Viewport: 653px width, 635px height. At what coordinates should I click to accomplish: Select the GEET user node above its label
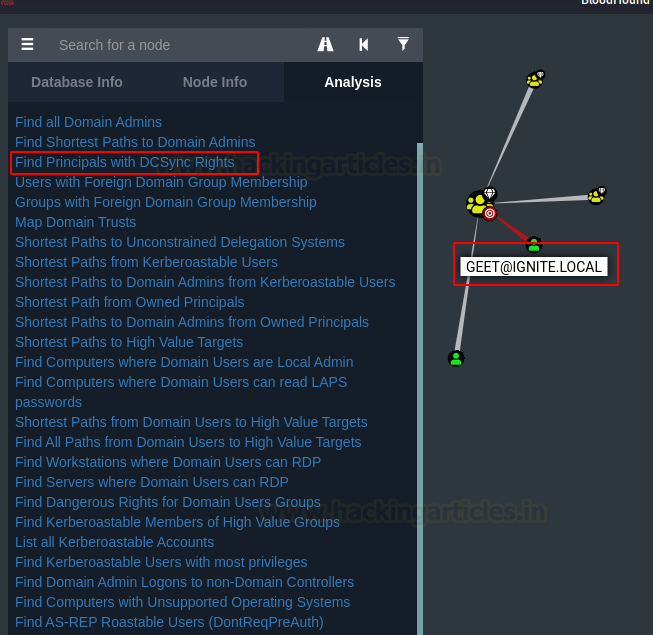(x=534, y=244)
